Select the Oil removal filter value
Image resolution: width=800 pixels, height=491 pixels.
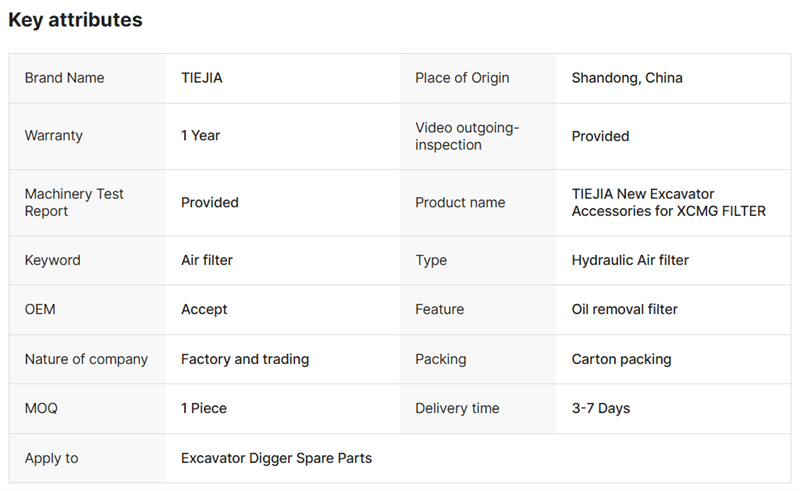tap(624, 309)
